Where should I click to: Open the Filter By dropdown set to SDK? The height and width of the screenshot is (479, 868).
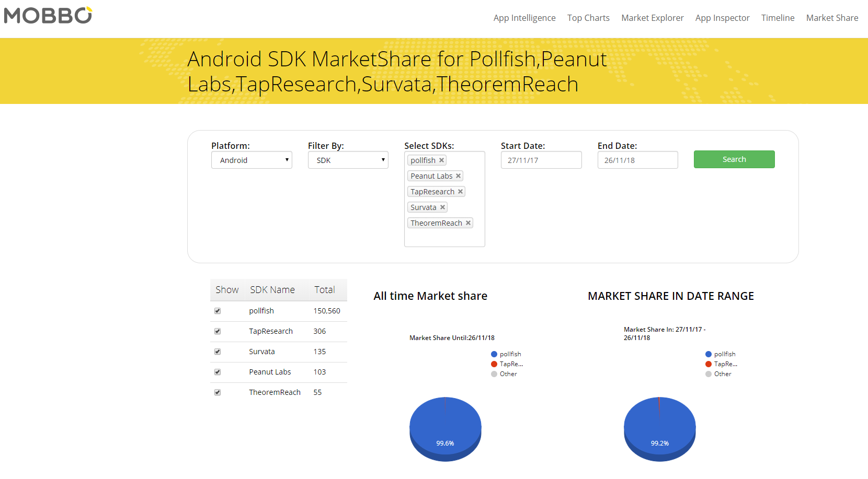point(348,160)
